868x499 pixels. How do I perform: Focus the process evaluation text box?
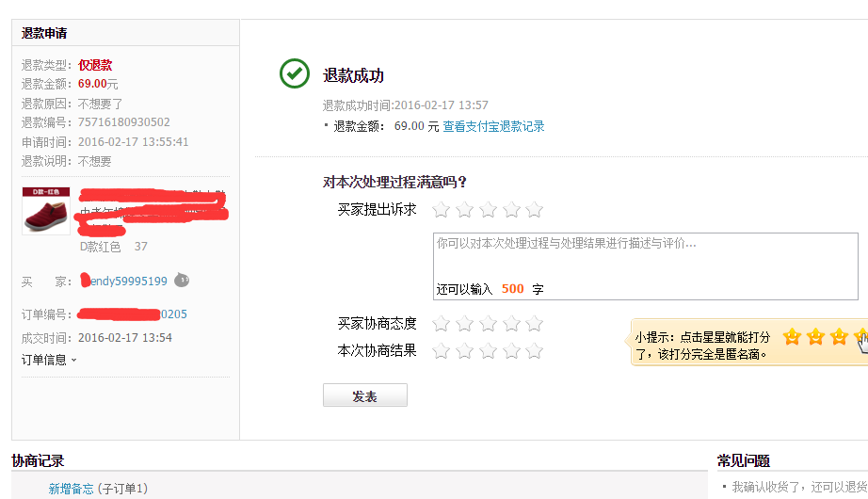click(x=645, y=258)
